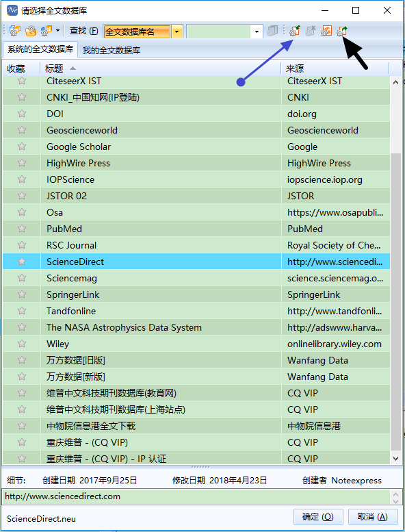Toggle favorite star for PubMed row
Viewport: 405px width, 532px height.
pyautogui.click(x=22, y=229)
